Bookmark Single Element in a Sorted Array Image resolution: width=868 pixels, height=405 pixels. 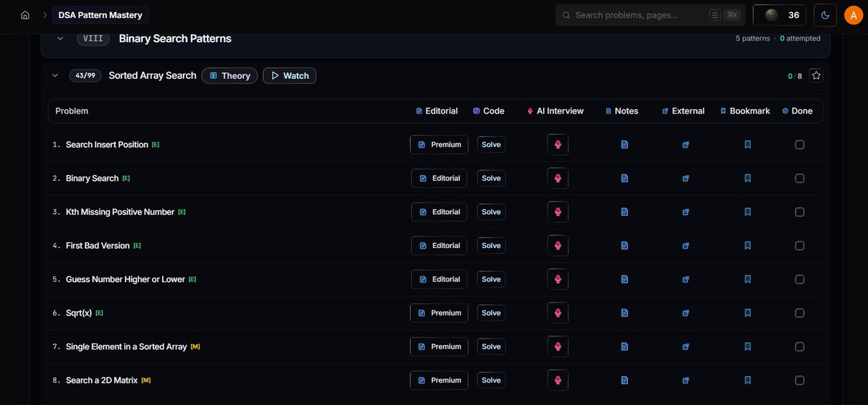(748, 346)
